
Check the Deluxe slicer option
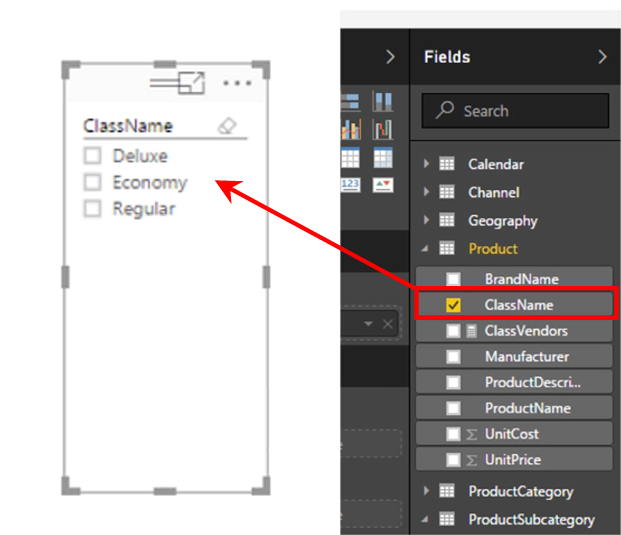click(93, 156)
